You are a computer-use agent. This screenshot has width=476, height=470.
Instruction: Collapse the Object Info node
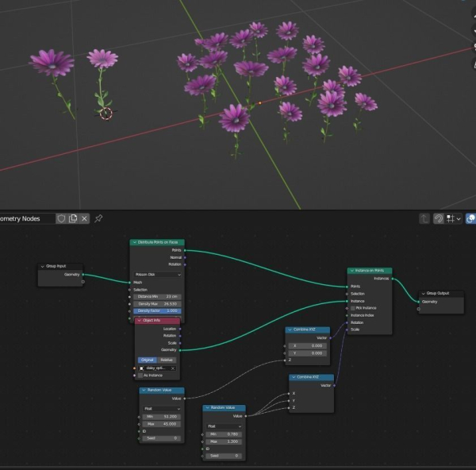(x=140, y=320)
